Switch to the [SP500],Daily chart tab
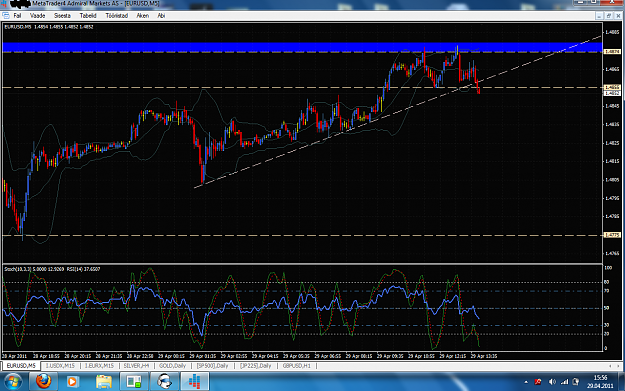Image resolution: width=625 pixels, height=391 pixels. tap(212, 365)
